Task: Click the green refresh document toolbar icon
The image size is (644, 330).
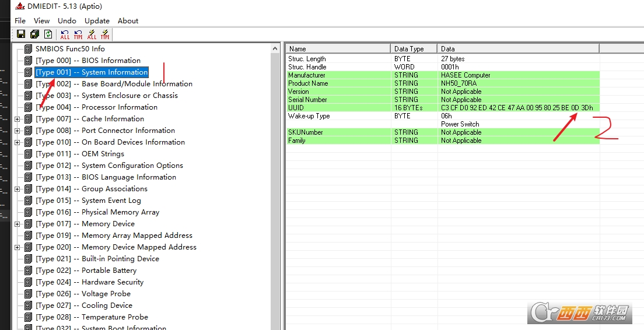Action: coord(48,34)
